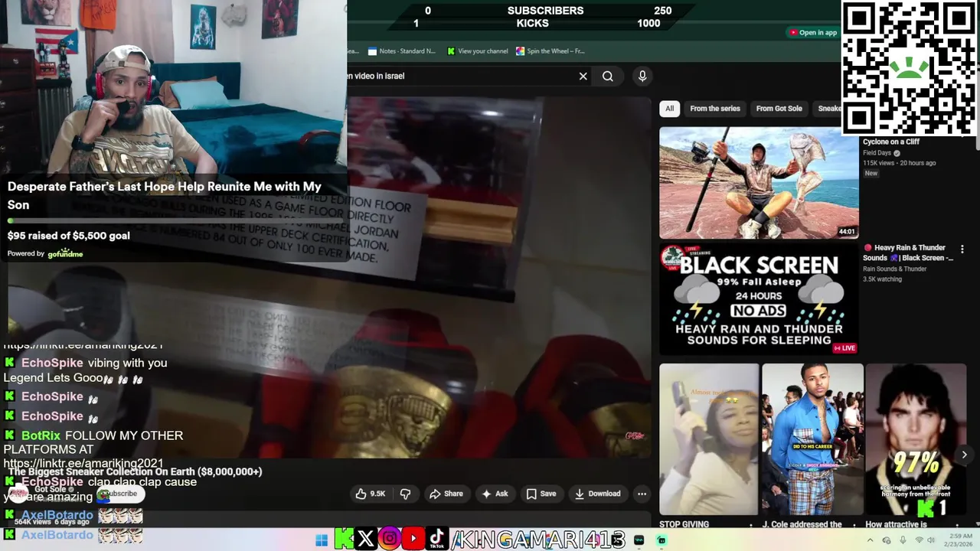
Task: Open J. Cole addressed short thumbnail
Action: pyautogui.click(x=812, y=439)
